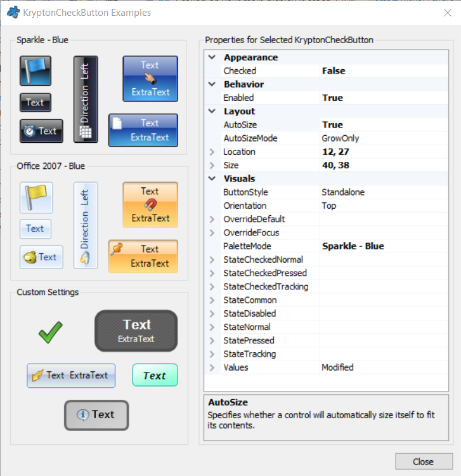Click the green checkmark button
The height and width of the screenshot is (476, 461).
point(51,333)
